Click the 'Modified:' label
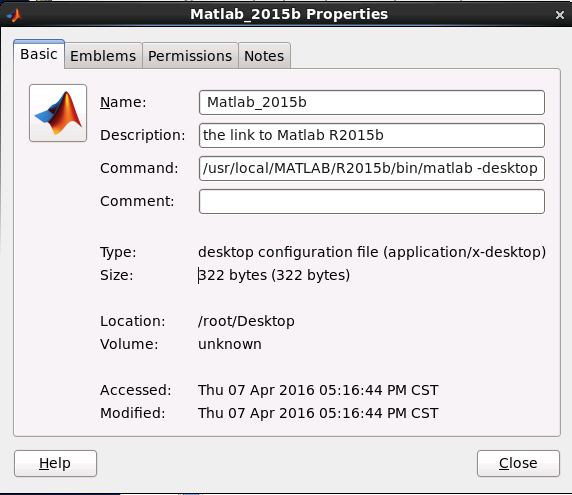Screen dimensions: 572x495 (133, 413)
